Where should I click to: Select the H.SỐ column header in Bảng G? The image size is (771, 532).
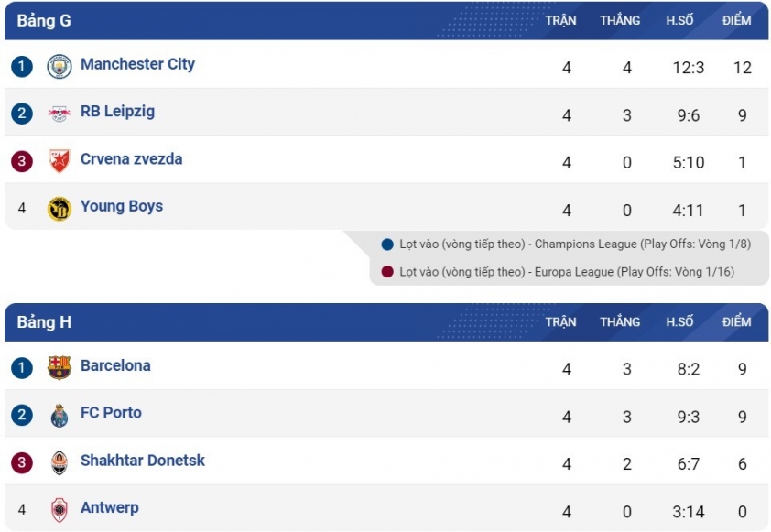(679, 20)
